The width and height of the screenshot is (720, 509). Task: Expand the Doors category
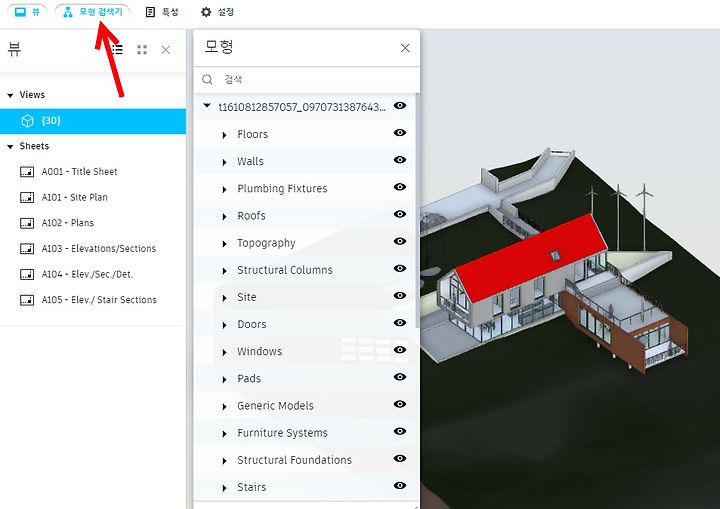click(224, 325)
